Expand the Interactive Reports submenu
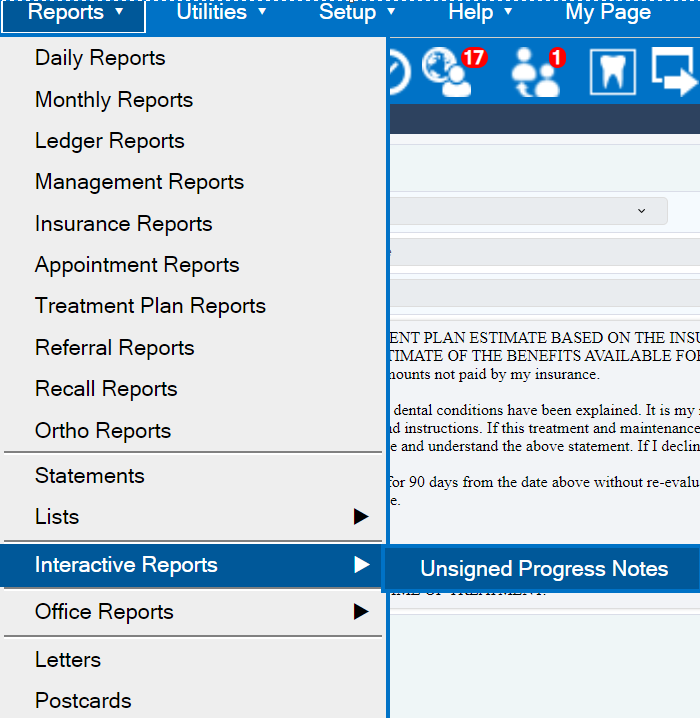 [x=191, y=565]
